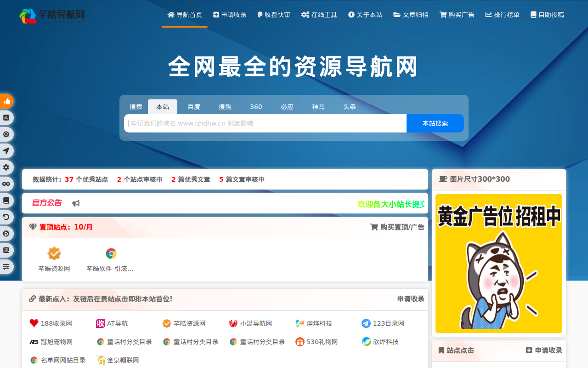Navigate to 排行榜单 in the top menu

coord(502,14)
